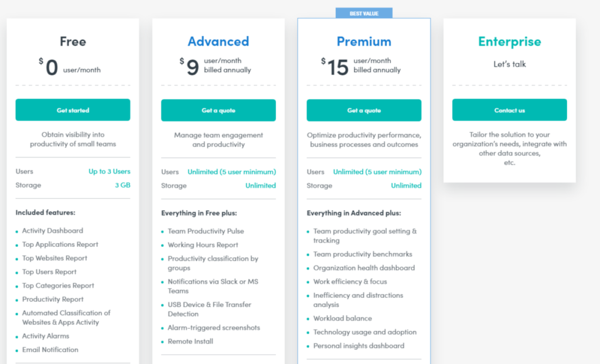The image size is (600, 364).
Task: Click Get a quote under Premium plan
Action: tap(363, 110)
